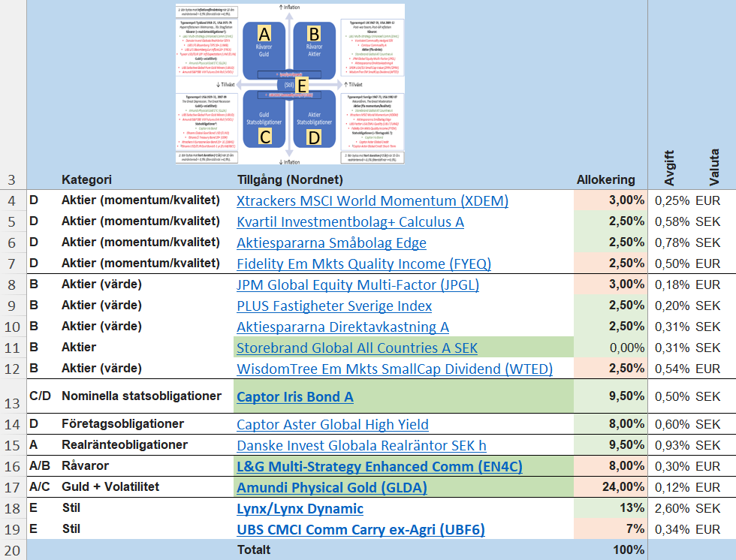The image size is (736, 560).
Task: Select the rotated Valuta header cell
Action: pos(714,167)
